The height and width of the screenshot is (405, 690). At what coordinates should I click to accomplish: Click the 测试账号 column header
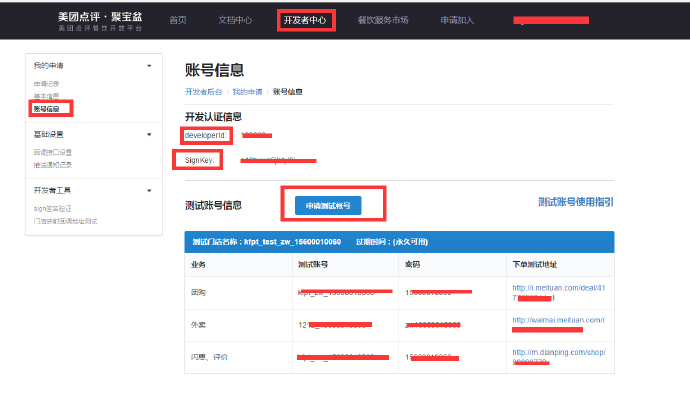(313, 265)
